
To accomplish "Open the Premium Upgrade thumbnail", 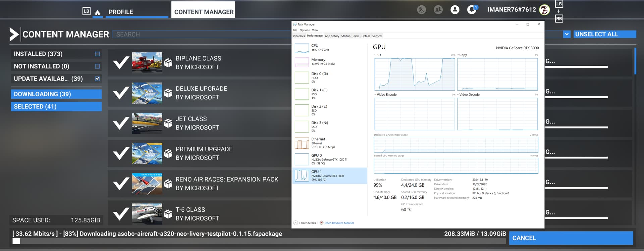I will point(147,153).
